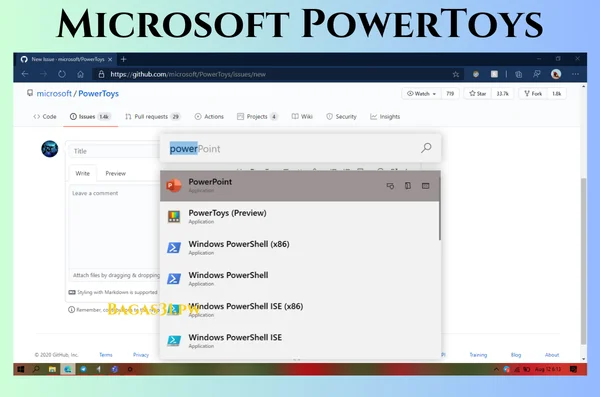This screenshot has height=397, width=600.
Task: Add this page to favorites star
Action: tap(455, 74)
